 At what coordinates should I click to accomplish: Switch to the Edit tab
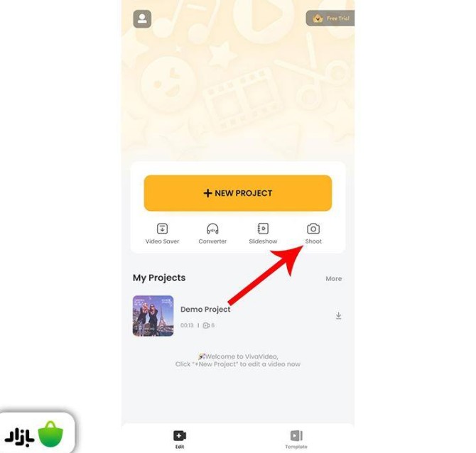180,439
